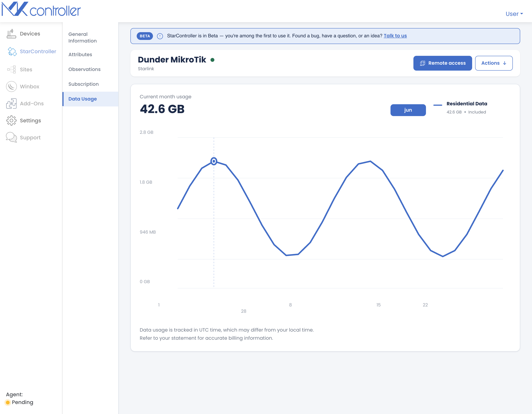Click the down arrow on Actions

coord(504,63)
